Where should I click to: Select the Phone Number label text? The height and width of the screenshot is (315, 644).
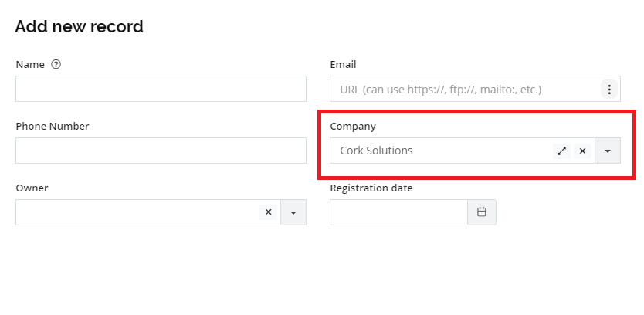(53, 126)
